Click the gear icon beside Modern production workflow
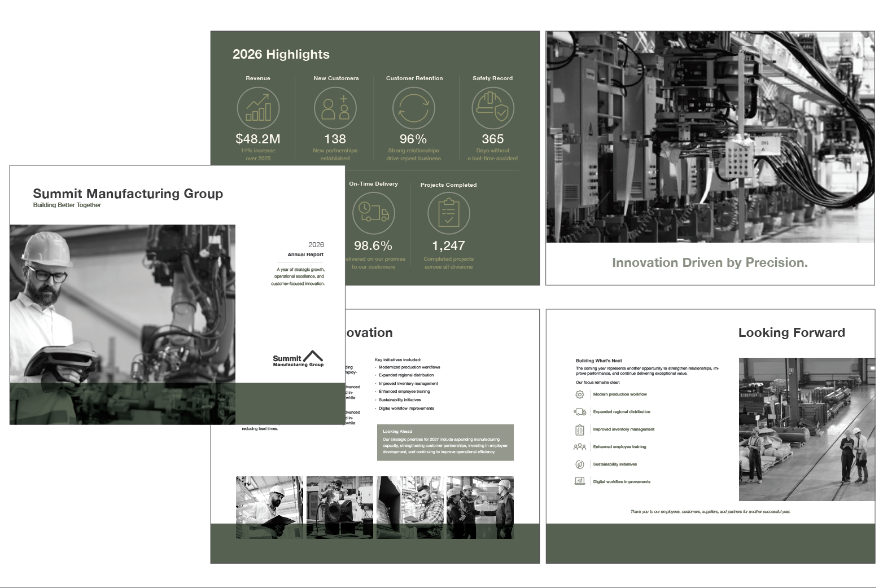 580,394
